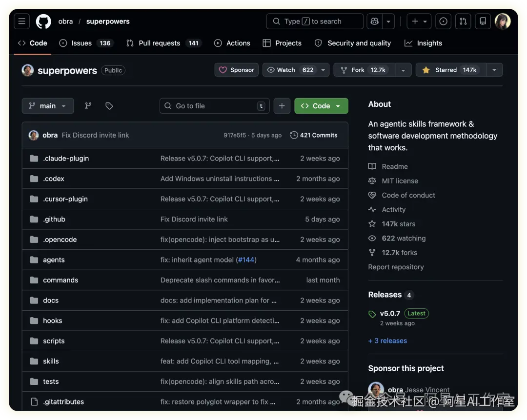
Task: Open the commands folder
Action: pos(61,280)
